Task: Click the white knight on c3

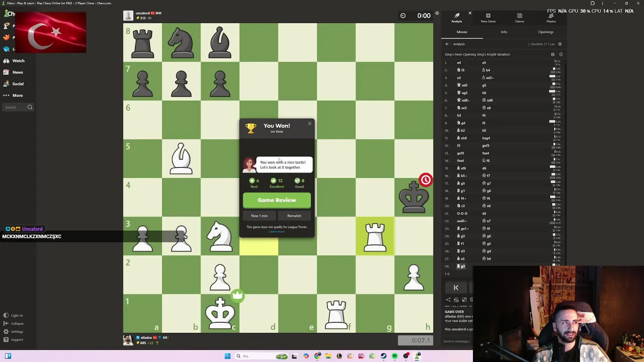Action: point(220,236)
